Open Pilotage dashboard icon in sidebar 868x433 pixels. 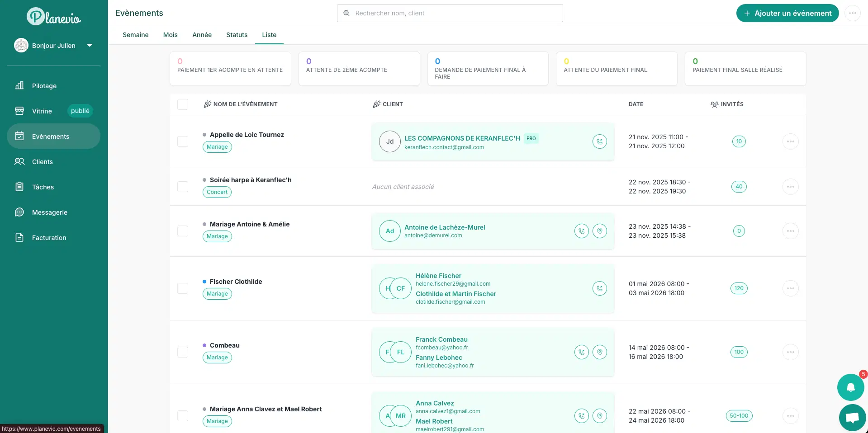click(x=19, y=85)
